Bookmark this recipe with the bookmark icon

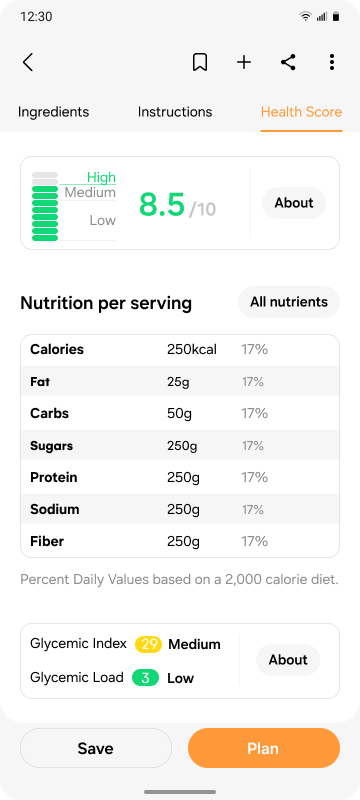pos(200,62)
